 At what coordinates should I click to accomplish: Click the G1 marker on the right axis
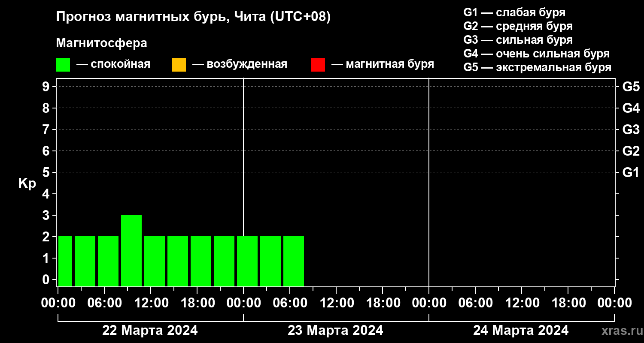631,172
